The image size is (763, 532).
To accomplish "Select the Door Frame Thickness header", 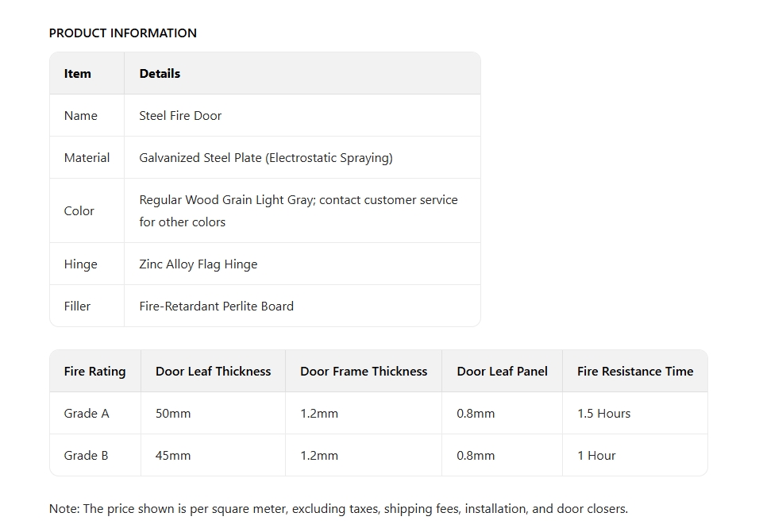I will click(364, 372).
